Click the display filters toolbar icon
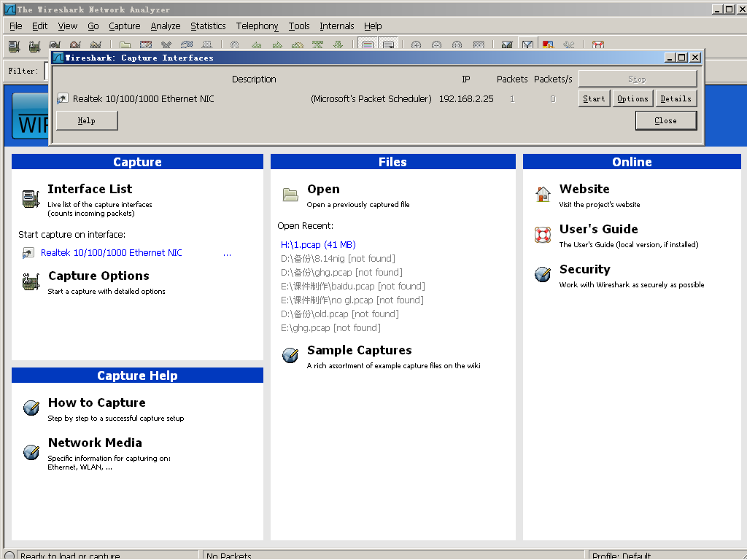 click(527, 46)
